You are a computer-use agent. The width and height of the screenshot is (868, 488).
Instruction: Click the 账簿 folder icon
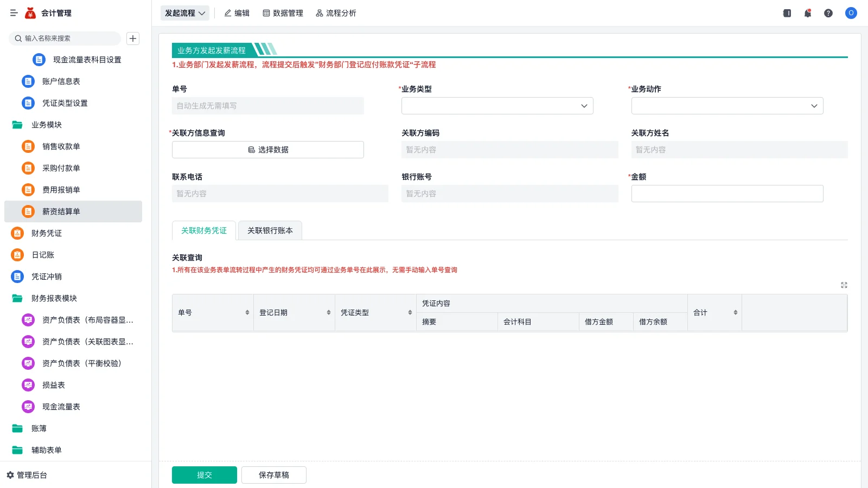click(17, 428)
